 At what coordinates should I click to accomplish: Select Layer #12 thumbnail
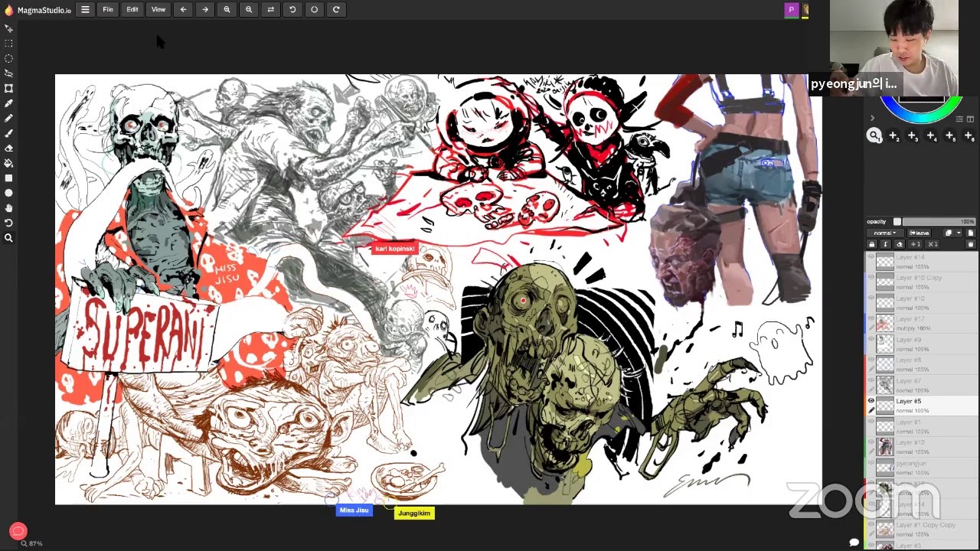click(885, 447)
